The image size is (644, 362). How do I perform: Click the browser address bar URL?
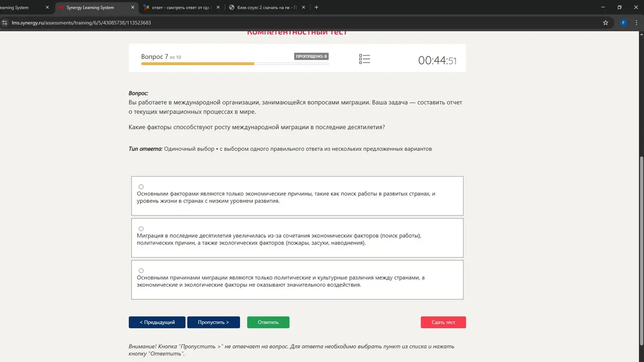[x=81, y=23]
